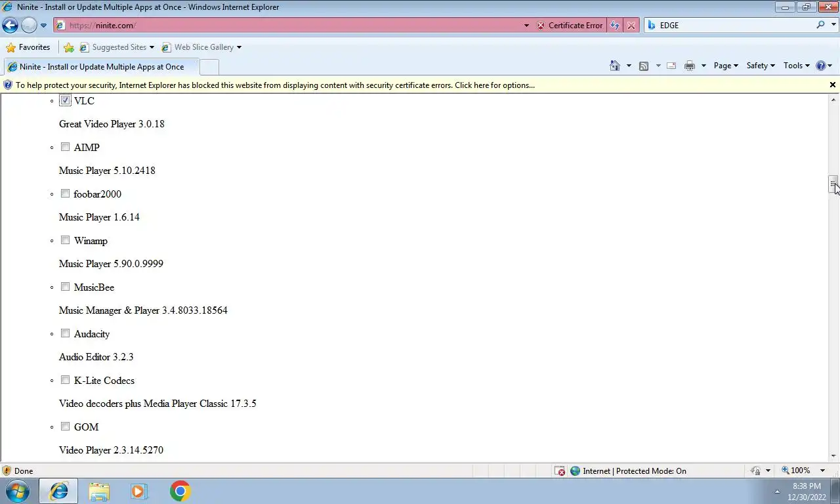840x504 pixels.
Task: Uncheck the VLC checkbox
Action: [x=65, y=100]
